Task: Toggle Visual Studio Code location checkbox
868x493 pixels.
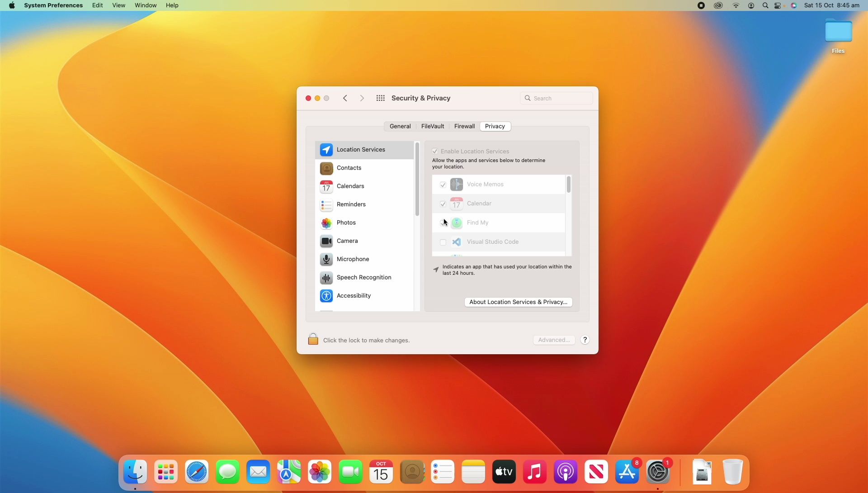Action: pyautogui.click(x=443, y=242)
